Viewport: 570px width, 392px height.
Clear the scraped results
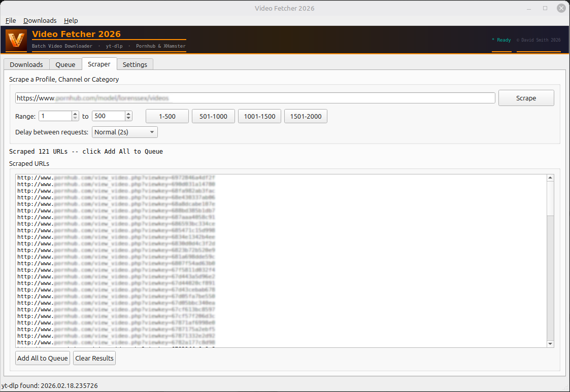pyautogui.click(x=94, y=358)
